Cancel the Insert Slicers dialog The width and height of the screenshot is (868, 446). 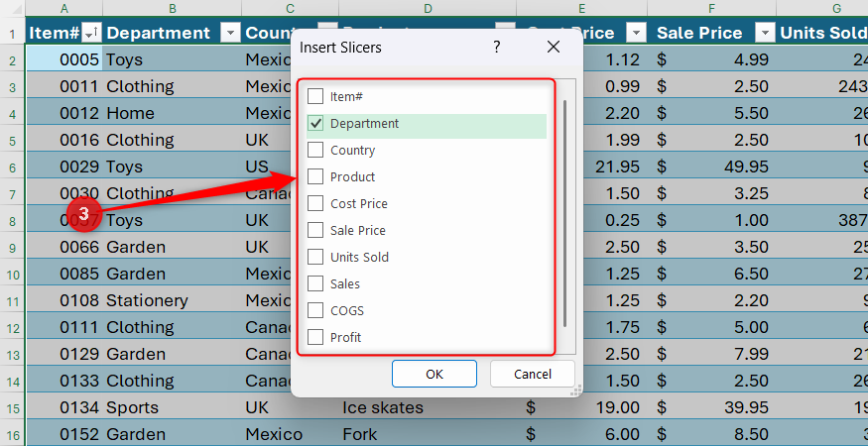pyautogui.click(x=533, y=374)
